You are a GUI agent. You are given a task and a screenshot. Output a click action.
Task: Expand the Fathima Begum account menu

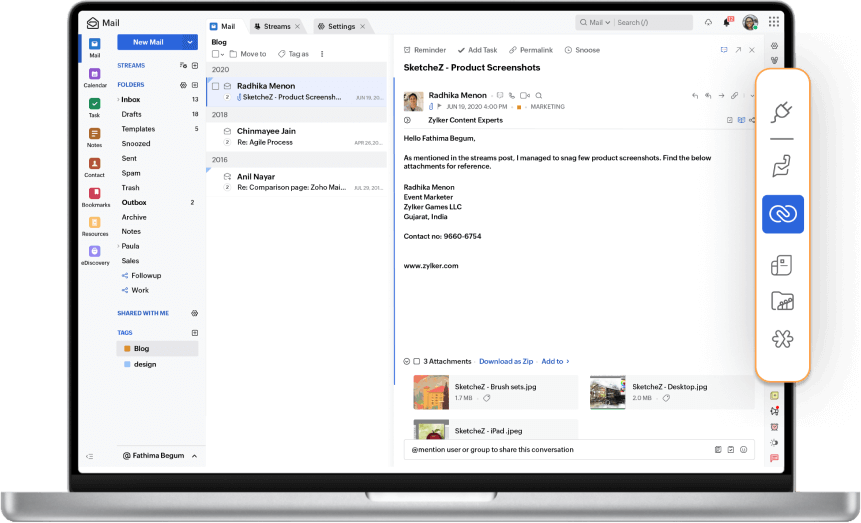click(194, 456)
